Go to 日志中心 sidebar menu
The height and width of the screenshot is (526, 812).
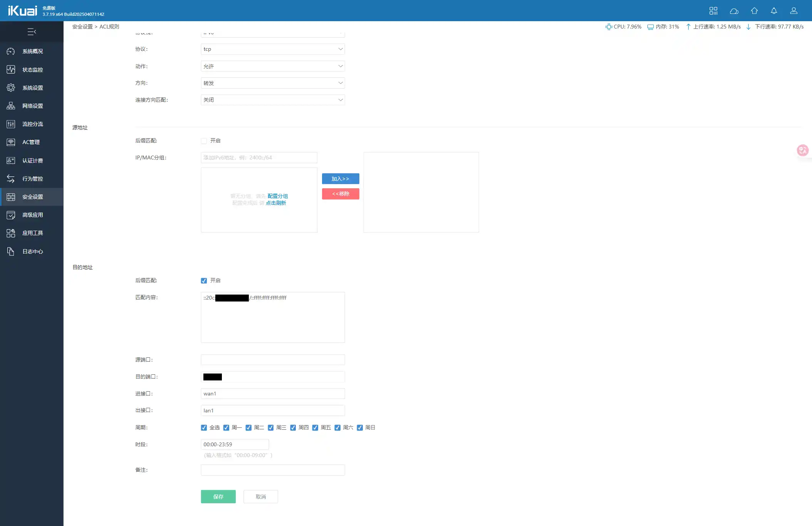click(x=32, y=251)
